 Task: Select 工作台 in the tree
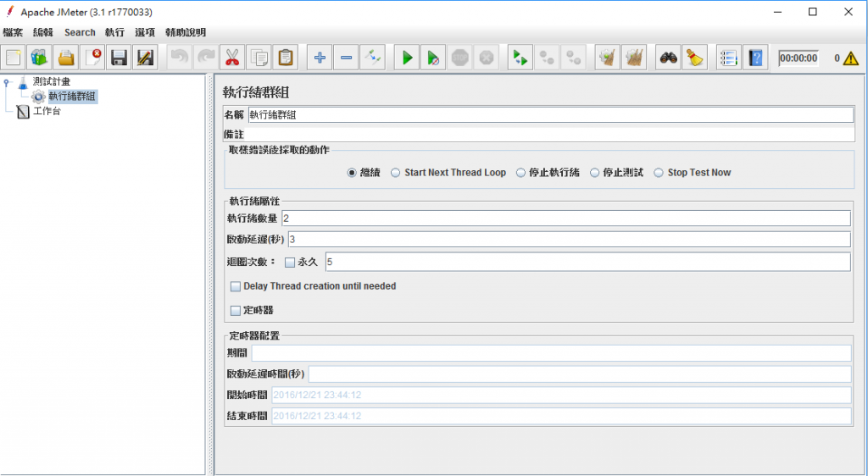[47, 111]
